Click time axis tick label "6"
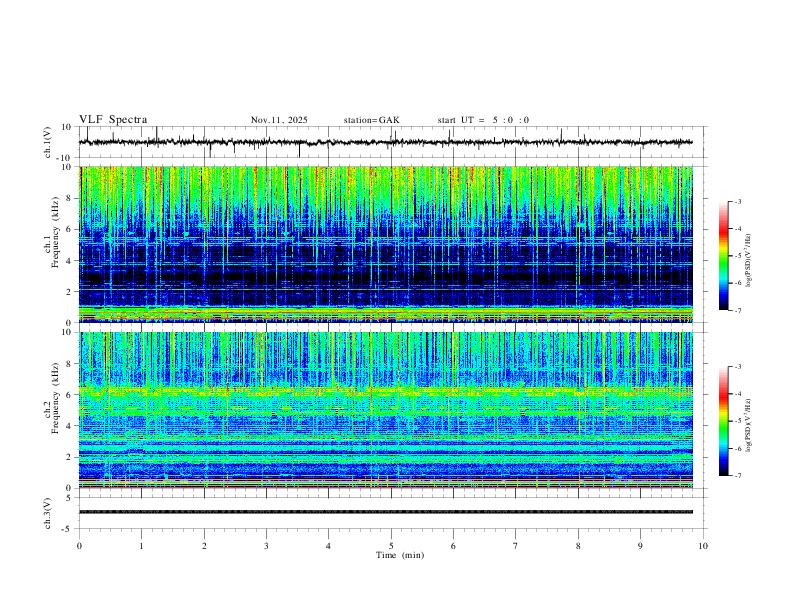Image resolution: width=792 pixels, height=612 pixels. point(453,546)
